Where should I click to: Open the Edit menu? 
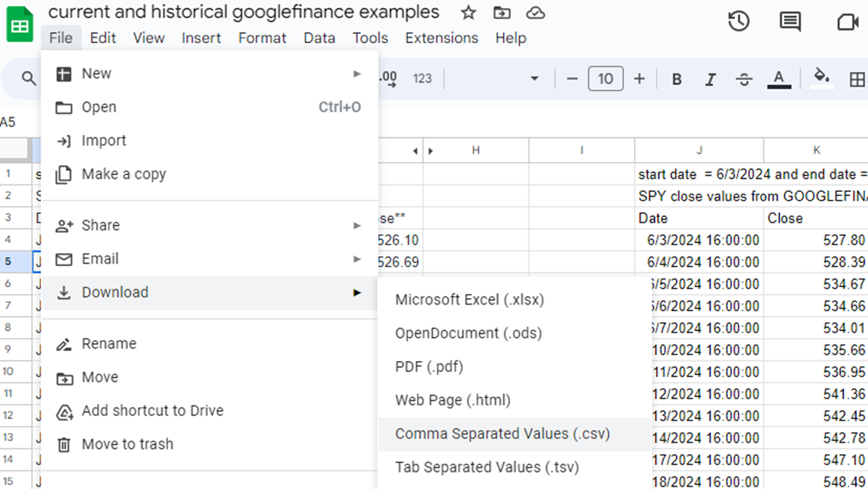tap(103, 38)
